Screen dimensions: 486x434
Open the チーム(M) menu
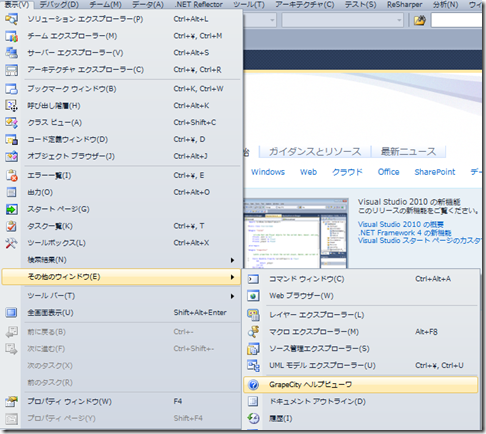[x=105, y=5]
